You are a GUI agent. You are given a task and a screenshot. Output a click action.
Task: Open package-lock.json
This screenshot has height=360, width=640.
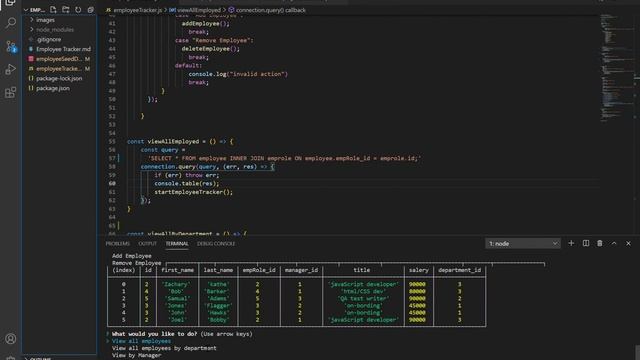59,78
